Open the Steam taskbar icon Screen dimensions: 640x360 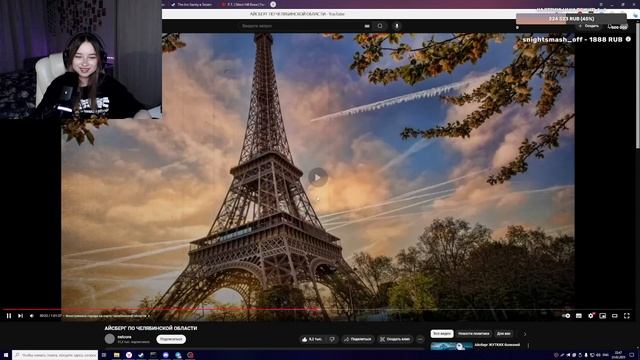(x=141, y=355)
